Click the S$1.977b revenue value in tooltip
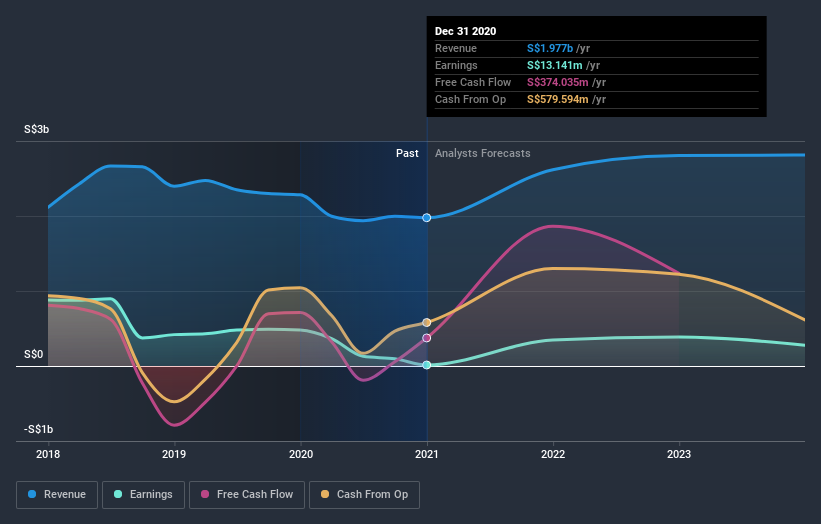 550,48
